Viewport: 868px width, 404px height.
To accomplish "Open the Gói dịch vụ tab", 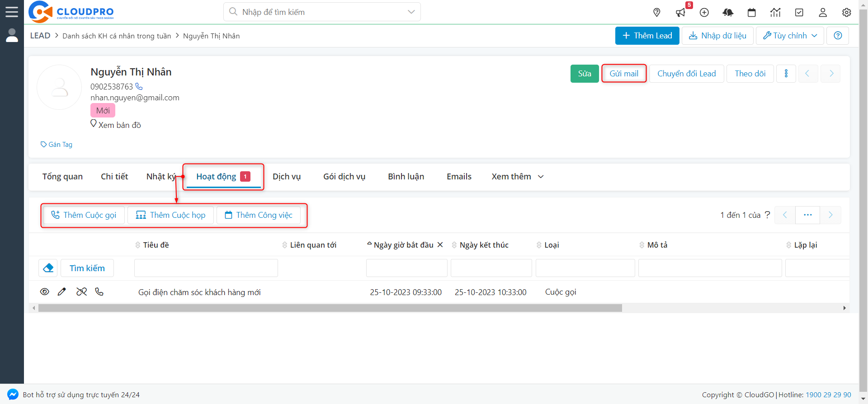I will point(344,177).
